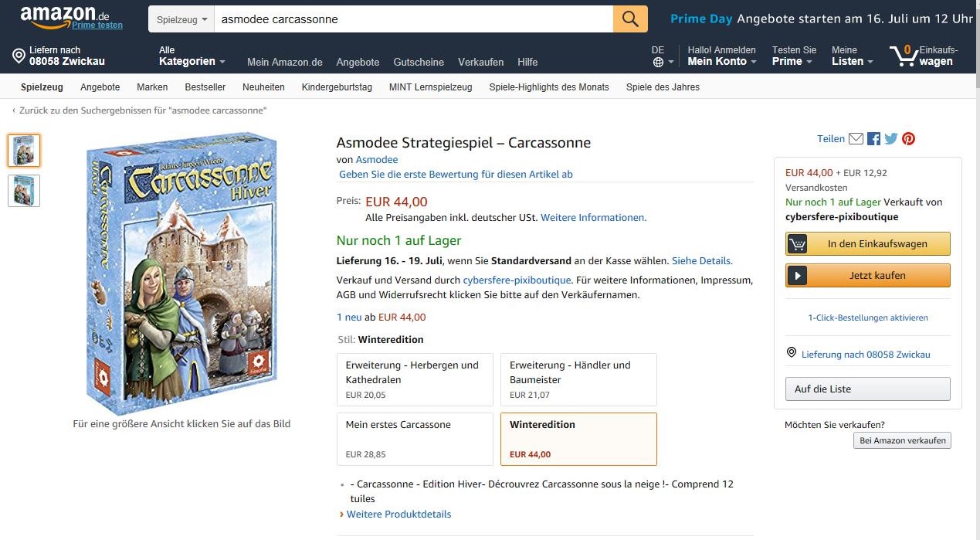
Task: Open the Mein Konto dropdown
Action: coord(721,56)
